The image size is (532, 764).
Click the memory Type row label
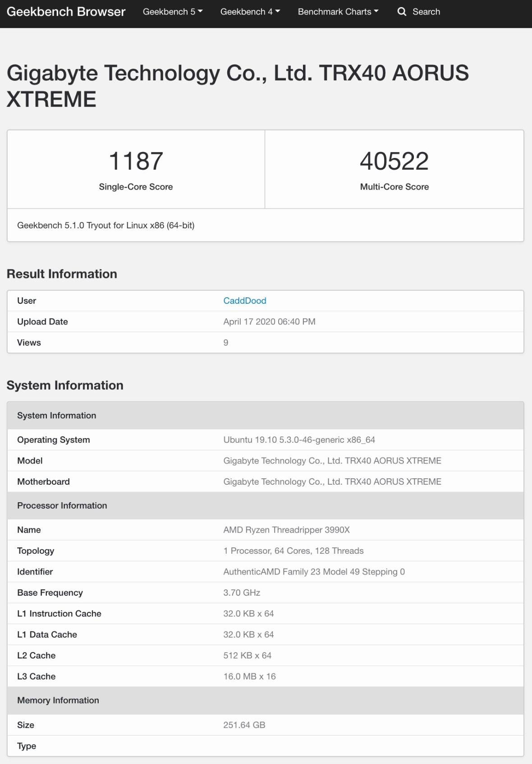(27, 746)
